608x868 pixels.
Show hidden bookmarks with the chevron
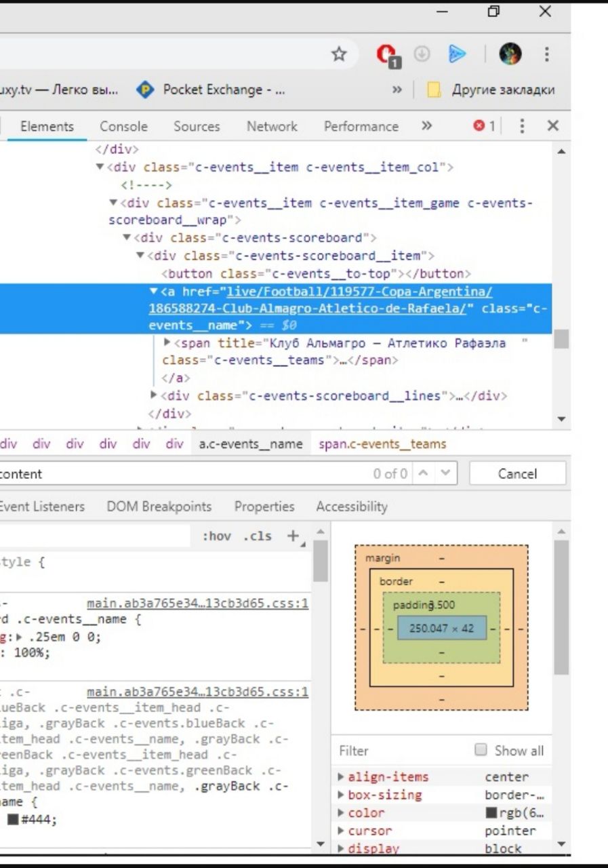(397, 90)
